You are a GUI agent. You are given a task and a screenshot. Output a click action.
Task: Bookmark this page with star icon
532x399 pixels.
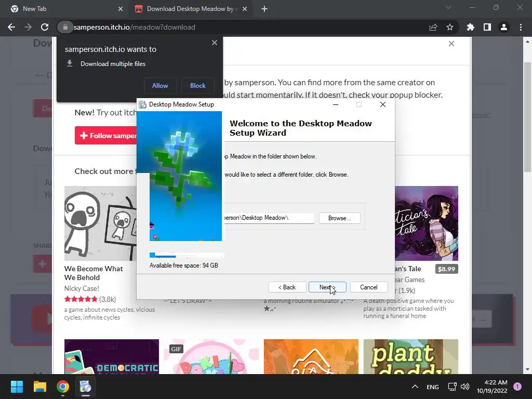450,27
